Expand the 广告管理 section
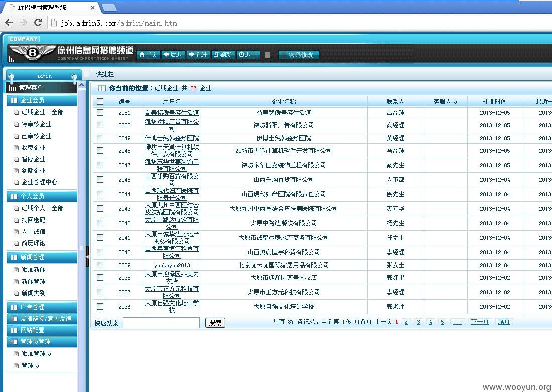Image resolution: width=552 pixels, height=392 pixels. point(42,307)
